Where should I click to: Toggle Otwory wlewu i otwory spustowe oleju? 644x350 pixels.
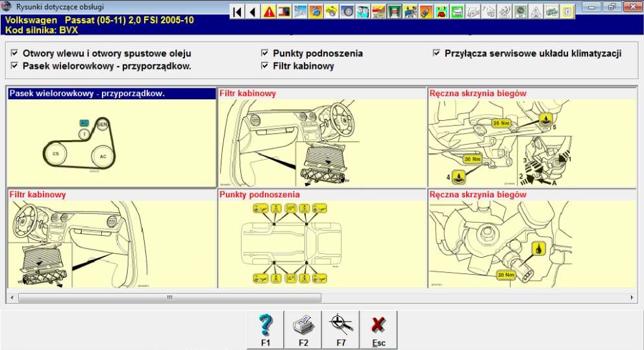pyautogui.click(x=14, y=53)
